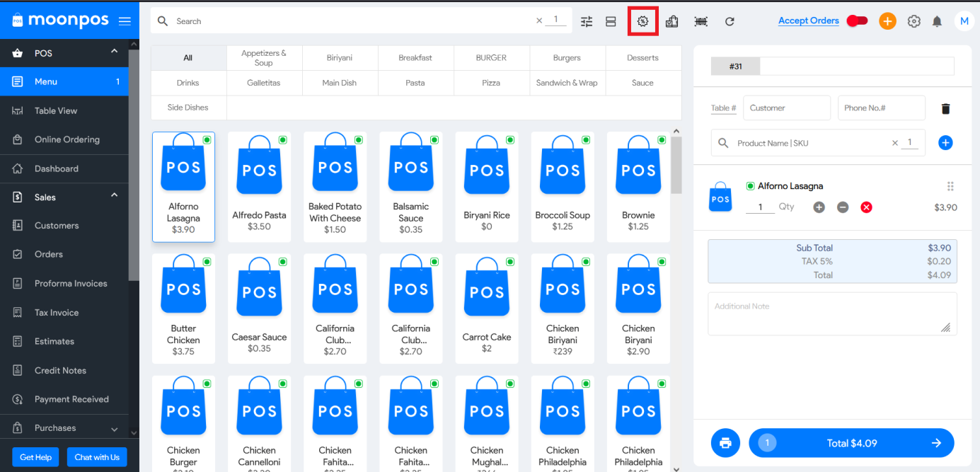
Task: Print the receipt with the printer button
Action: 725,443
